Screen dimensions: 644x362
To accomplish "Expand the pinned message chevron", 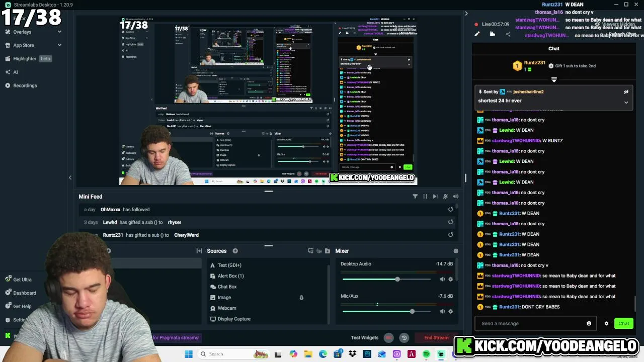I will [x=626, y=103].
